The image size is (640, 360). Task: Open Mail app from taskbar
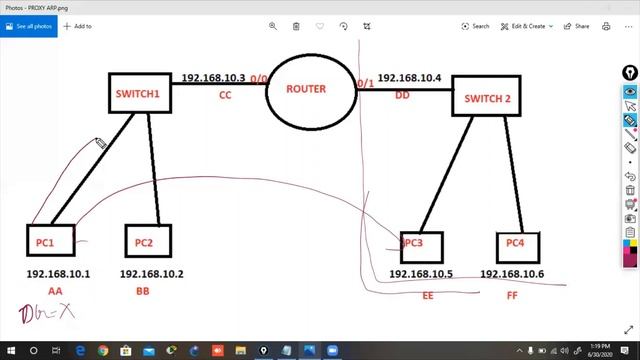pyautogui.click(x=149, y=351)
